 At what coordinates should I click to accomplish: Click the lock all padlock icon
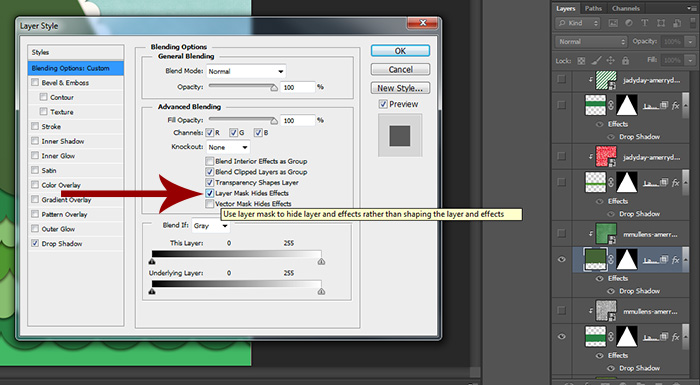(625, 60)
